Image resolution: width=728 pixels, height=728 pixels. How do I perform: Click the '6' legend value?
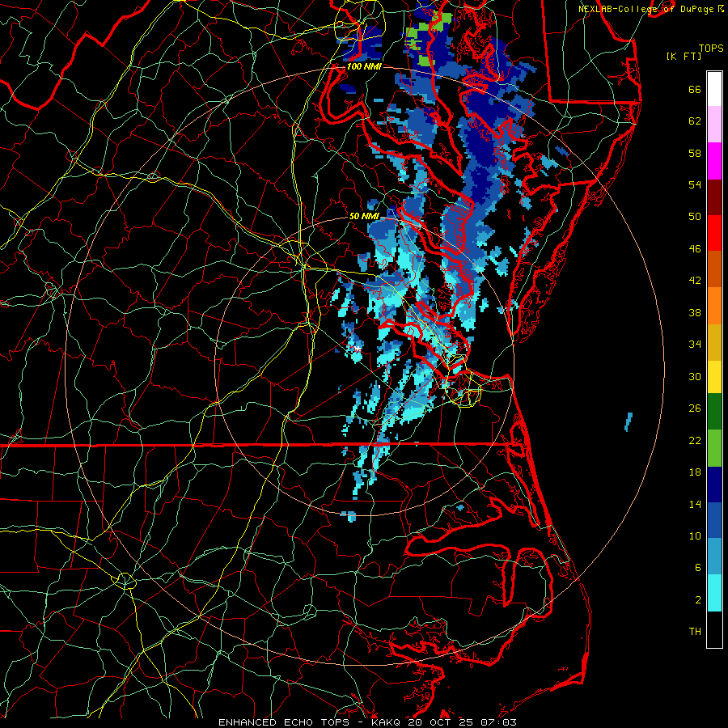point(698,568)
